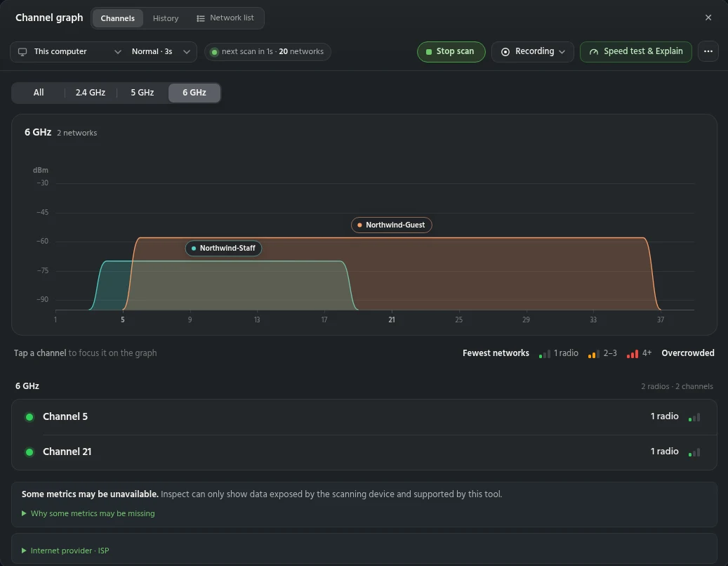
Task: Click the green 1 radio legend bars
Action: [545, 354]
